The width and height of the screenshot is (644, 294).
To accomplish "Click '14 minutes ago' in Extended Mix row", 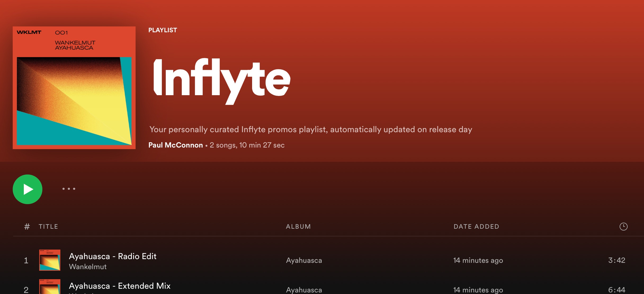I will pyautogui.click(x=478, y=290).
